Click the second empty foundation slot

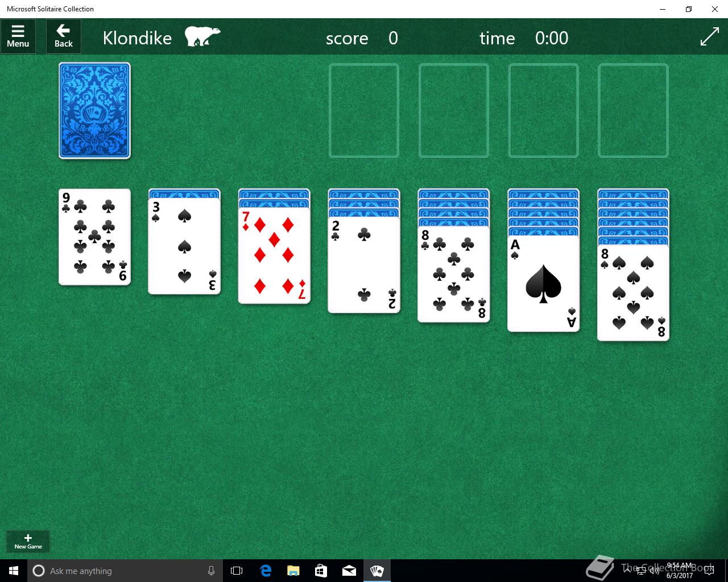[454, 110]
